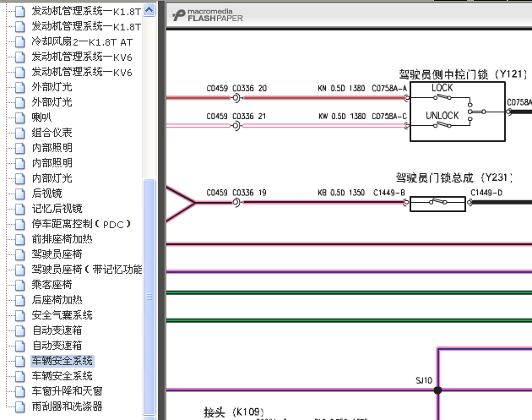Click wire label KB 0.5D 1350
This screenshot has width=532, height=420.
[x=341, y=193]
